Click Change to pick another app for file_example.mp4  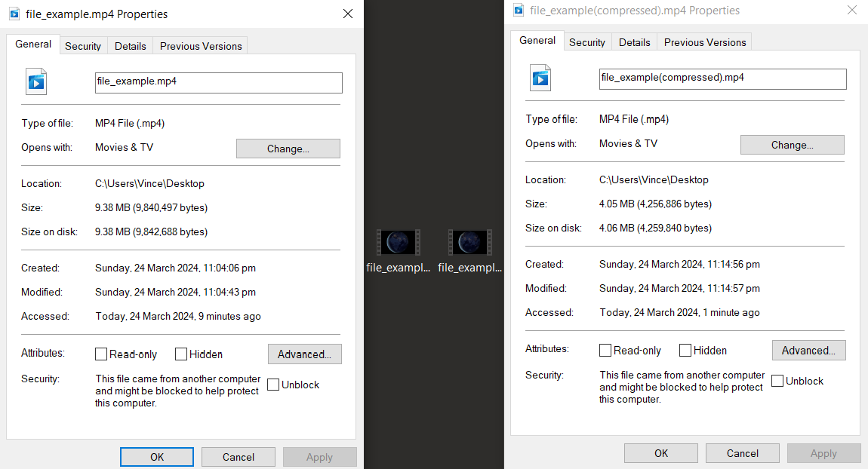click(x=288, y=149)
